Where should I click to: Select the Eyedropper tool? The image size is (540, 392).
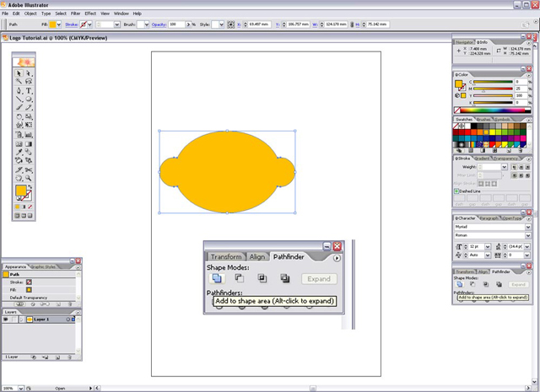19,152
